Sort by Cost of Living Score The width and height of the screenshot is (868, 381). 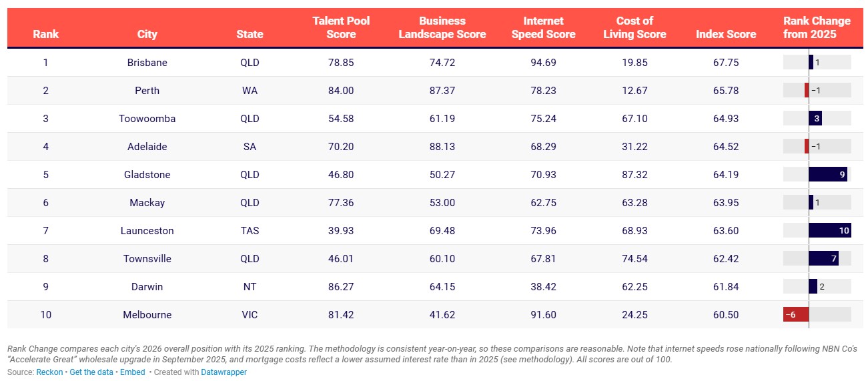tap(634, 27)
